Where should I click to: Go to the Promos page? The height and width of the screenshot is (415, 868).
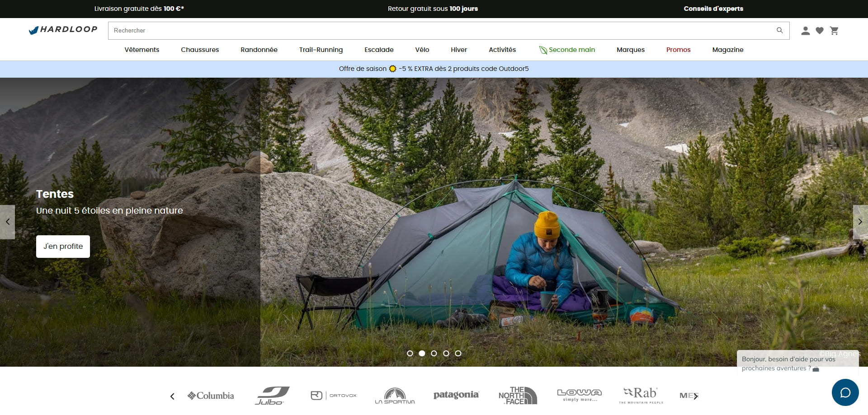[x=678, y=50]
